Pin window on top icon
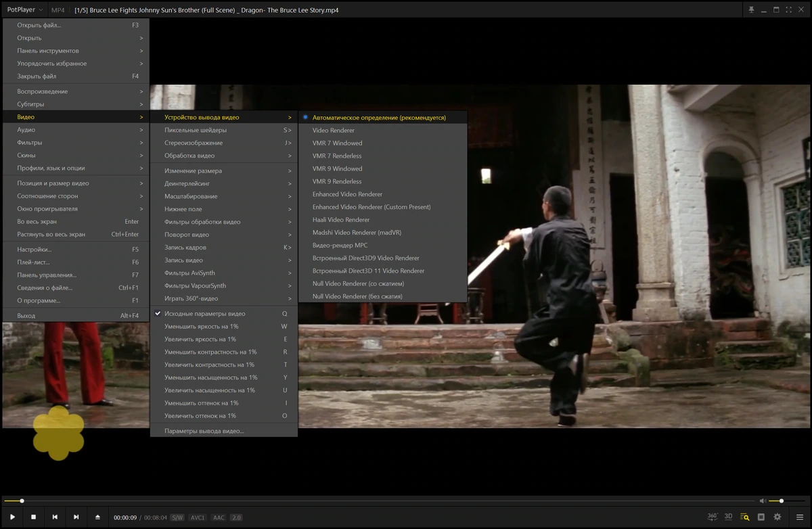Viewport: 812px width, 529px height. (x=751, y=9)
